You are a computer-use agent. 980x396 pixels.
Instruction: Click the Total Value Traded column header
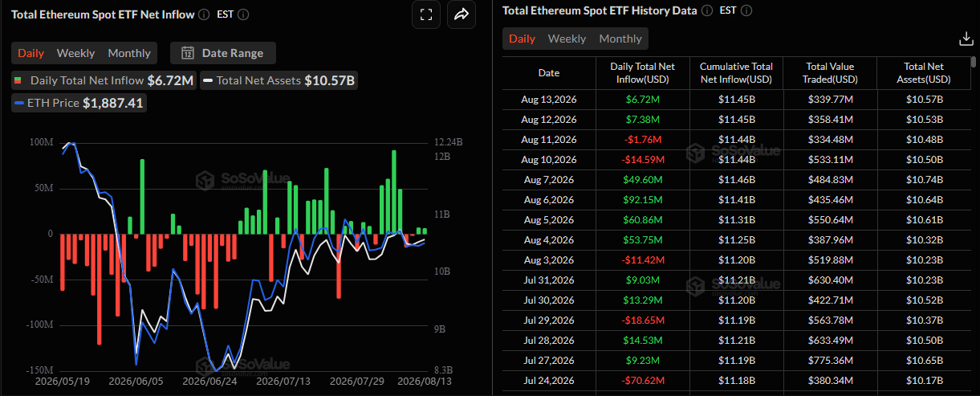[x=830, y=73]
